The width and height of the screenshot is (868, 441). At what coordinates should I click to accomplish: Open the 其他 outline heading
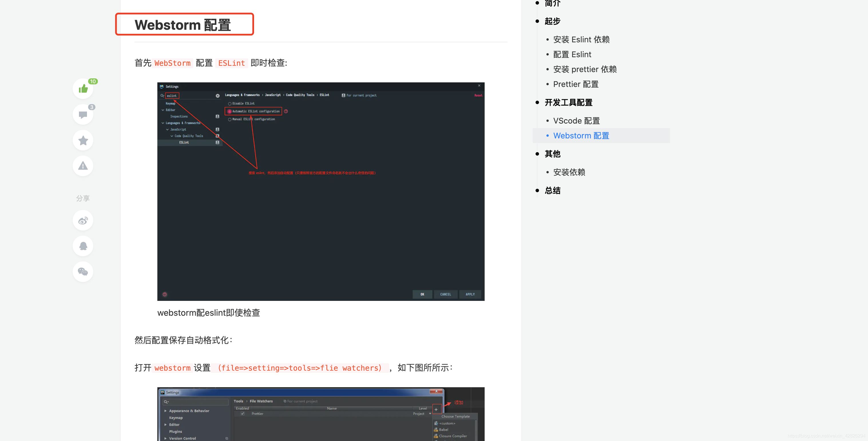coord(552,154)
